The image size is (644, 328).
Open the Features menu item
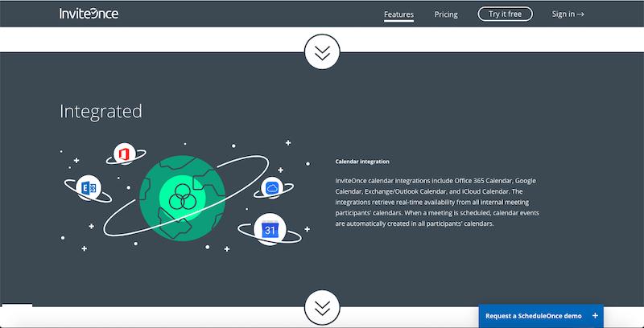[398, 14]
